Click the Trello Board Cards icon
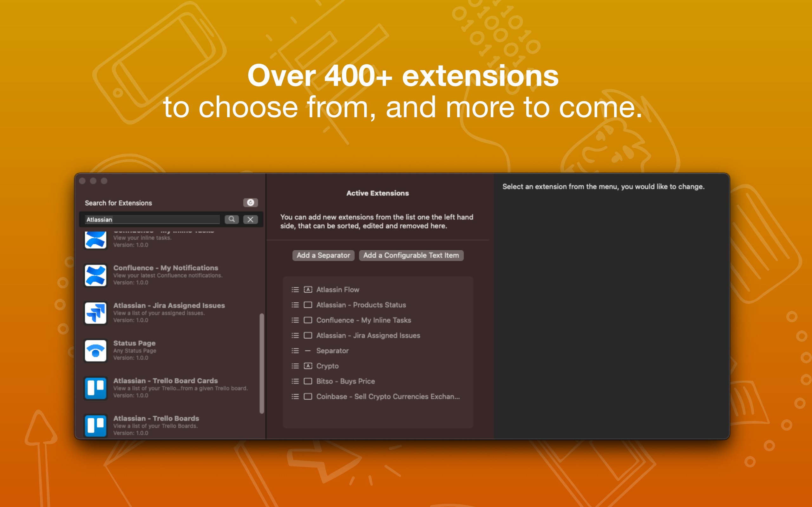Image resolution: width=812 pixels, height=507 pixels. [95, 388]
